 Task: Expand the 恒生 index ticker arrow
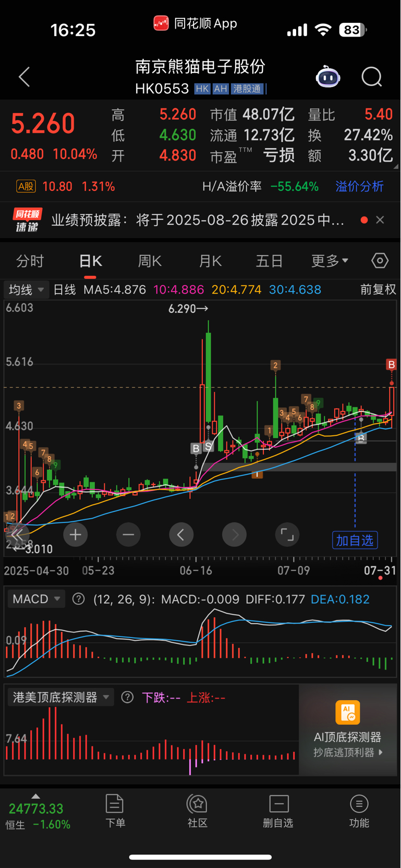click(35, 797)
